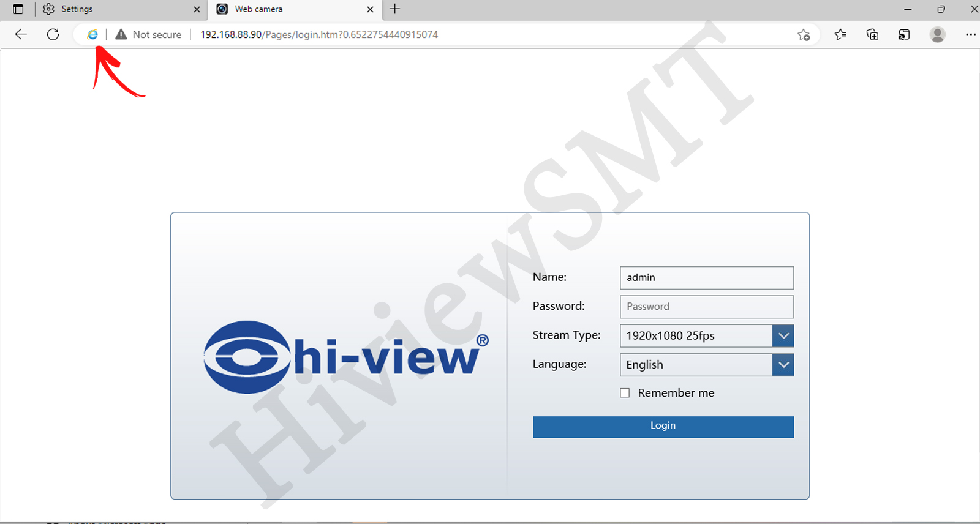Screen dimensions: 980x524
Task: Click the Internet Explorer mode icon
Action: tap(92, 35)
